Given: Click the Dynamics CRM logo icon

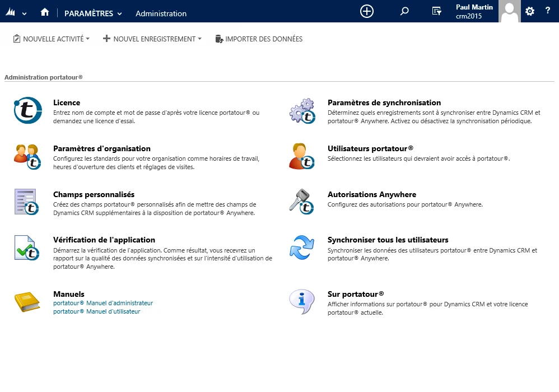Looking at the screenshot, I should [x=10, y=12].
